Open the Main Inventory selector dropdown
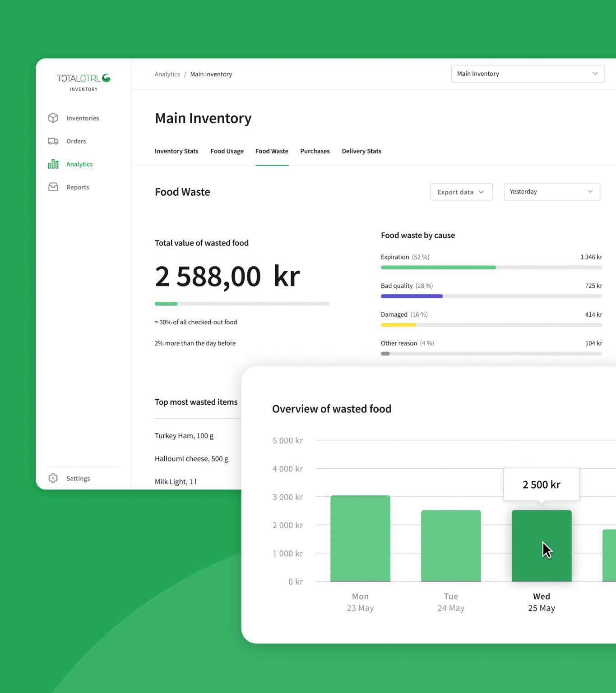Image resolution: width=616 pixels, height=693 pixels. [528, 74]
